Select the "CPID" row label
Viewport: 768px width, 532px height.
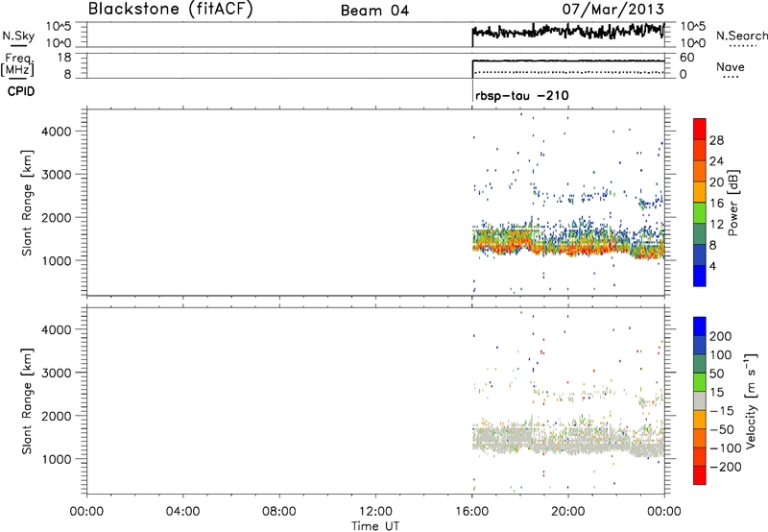(21, 91)
